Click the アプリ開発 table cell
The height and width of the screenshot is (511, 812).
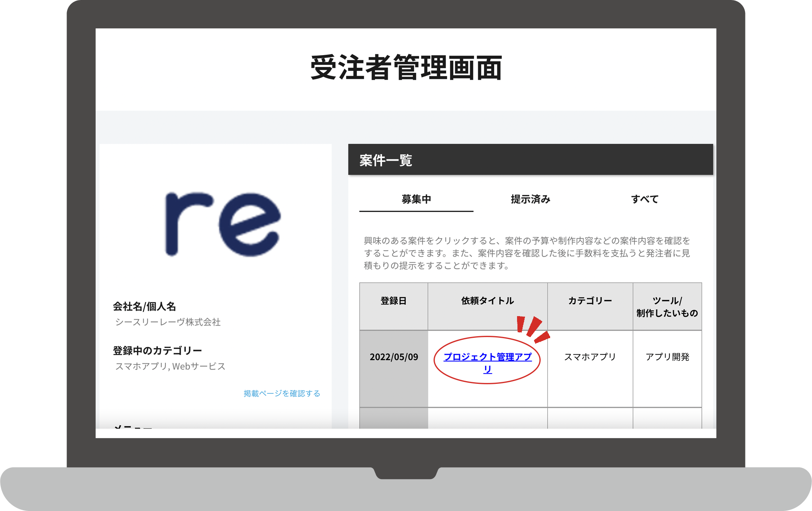667,357
